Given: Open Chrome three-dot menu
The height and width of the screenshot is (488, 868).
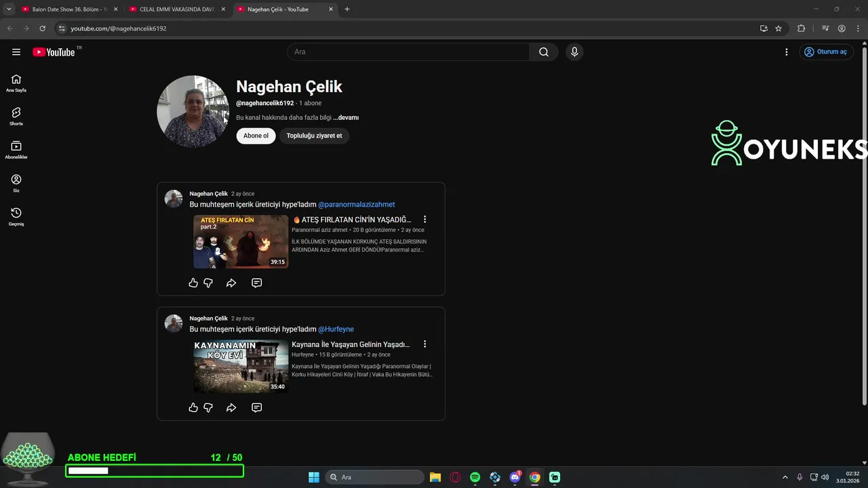Looking at the screenshot, I should pyautogui.click(x=858, y=28).
